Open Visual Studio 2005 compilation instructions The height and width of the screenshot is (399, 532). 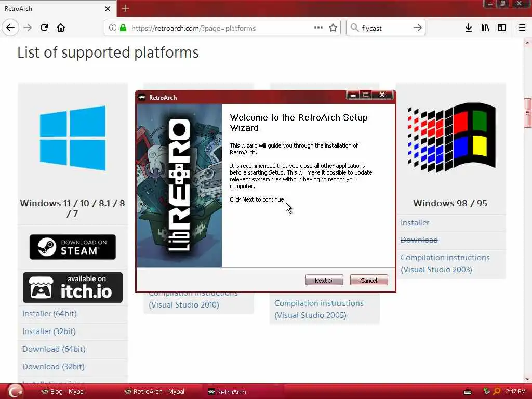pos(319,309)
